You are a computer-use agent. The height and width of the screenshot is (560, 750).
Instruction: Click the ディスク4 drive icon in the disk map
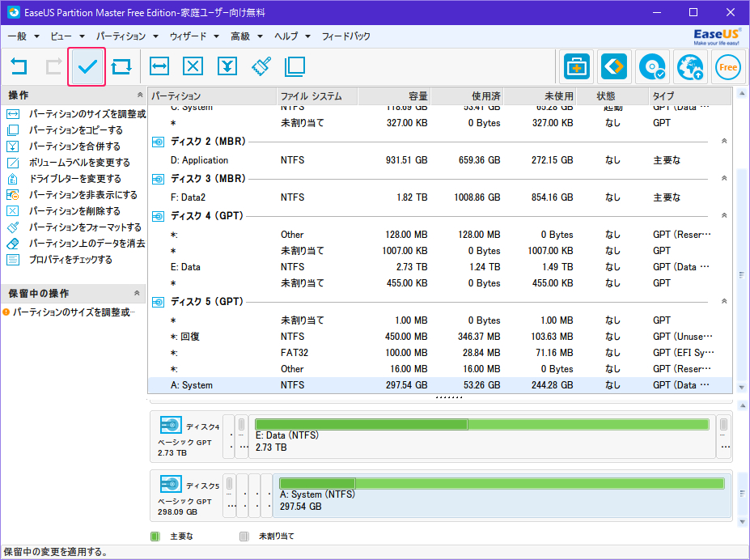tap(171, 425)
